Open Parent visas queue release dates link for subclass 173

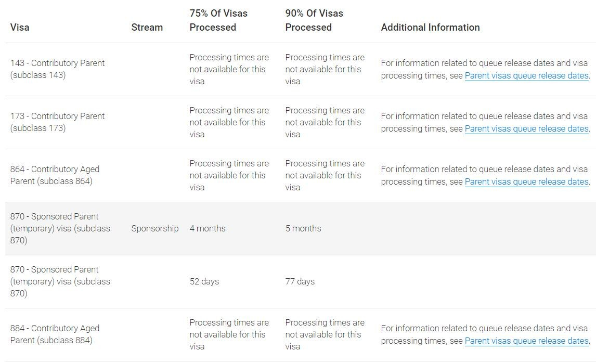point(526,129)
